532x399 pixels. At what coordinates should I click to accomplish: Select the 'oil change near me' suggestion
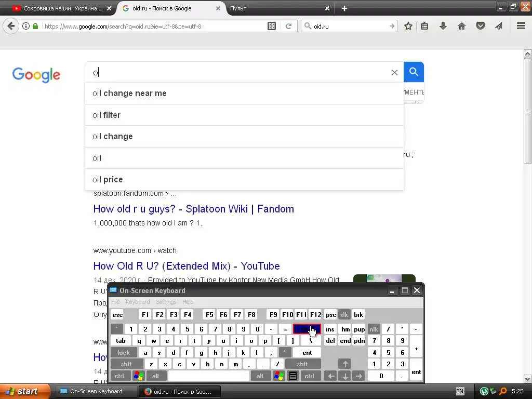point(244,94)
